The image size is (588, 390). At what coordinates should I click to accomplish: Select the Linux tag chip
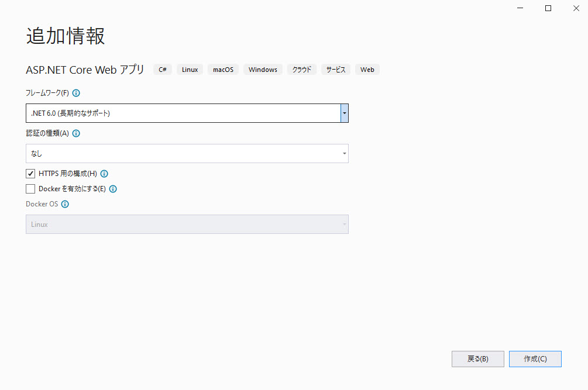(x=190, y=70)
